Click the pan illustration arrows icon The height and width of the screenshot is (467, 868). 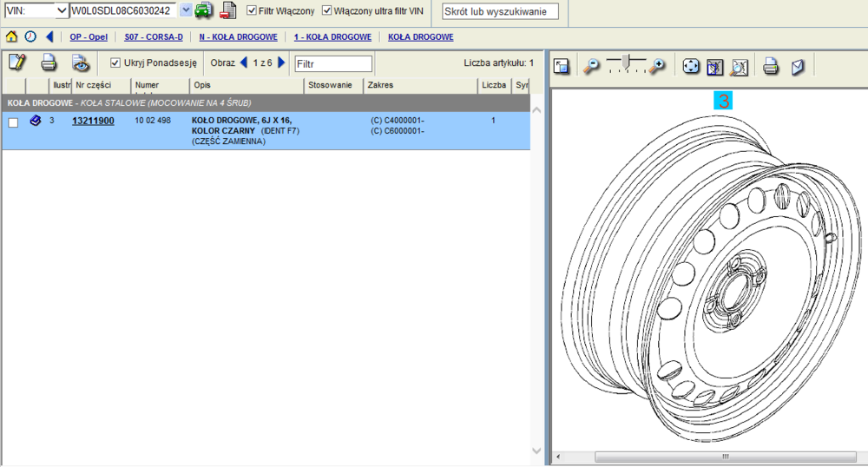pos(691,67)
